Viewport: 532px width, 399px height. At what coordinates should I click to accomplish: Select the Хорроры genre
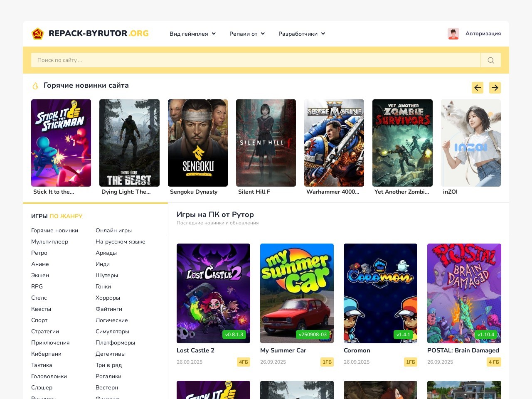108,298
